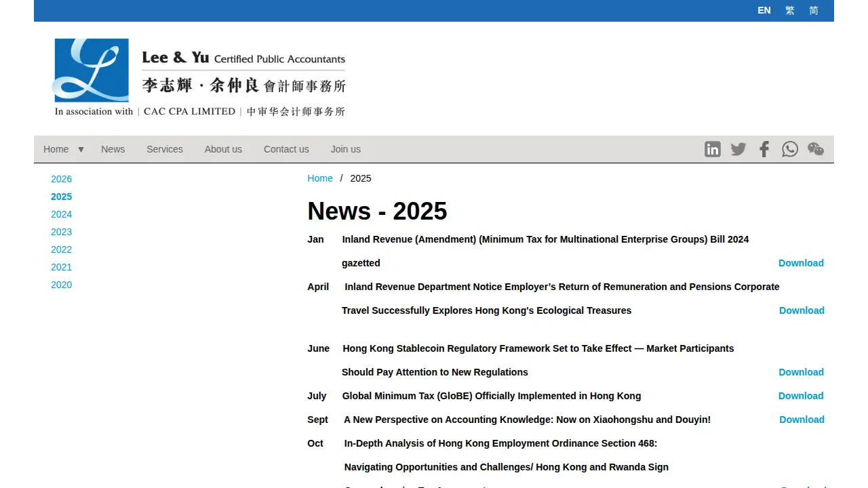
Task: Download the April Employer's Return article
Action: [802, 310]
